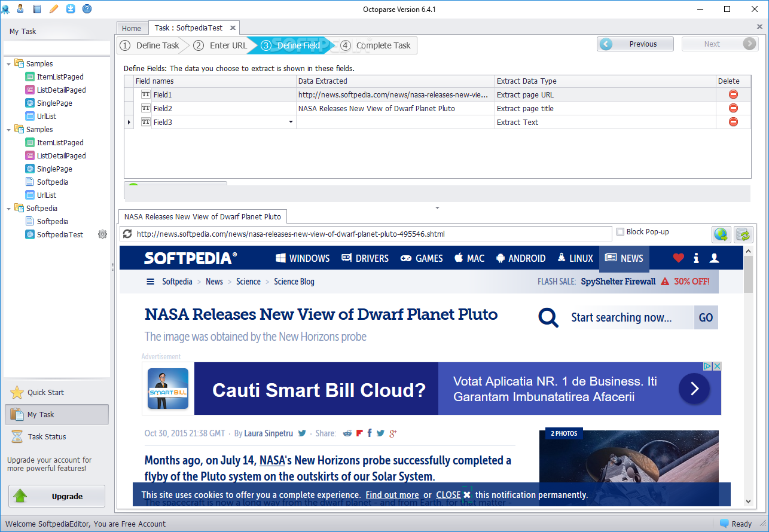This screenshot has height=532, width=769.
Task: Select the Extract page title cell
Action: (x=605, y=108)
